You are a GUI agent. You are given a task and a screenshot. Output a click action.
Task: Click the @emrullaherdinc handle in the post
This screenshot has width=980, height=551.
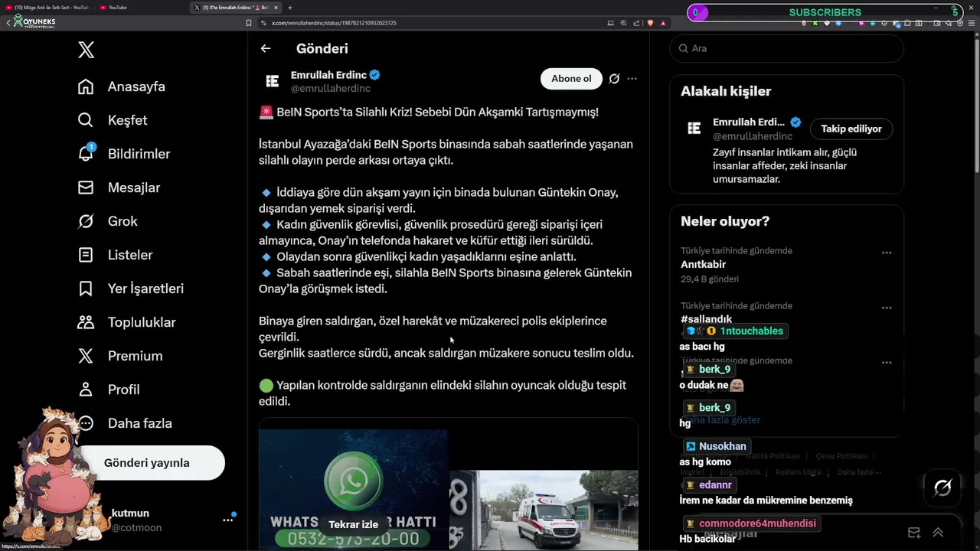(331, 89)
